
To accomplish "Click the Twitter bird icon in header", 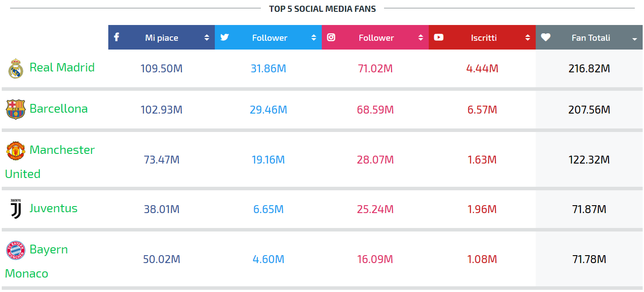I will coord(224,37).
